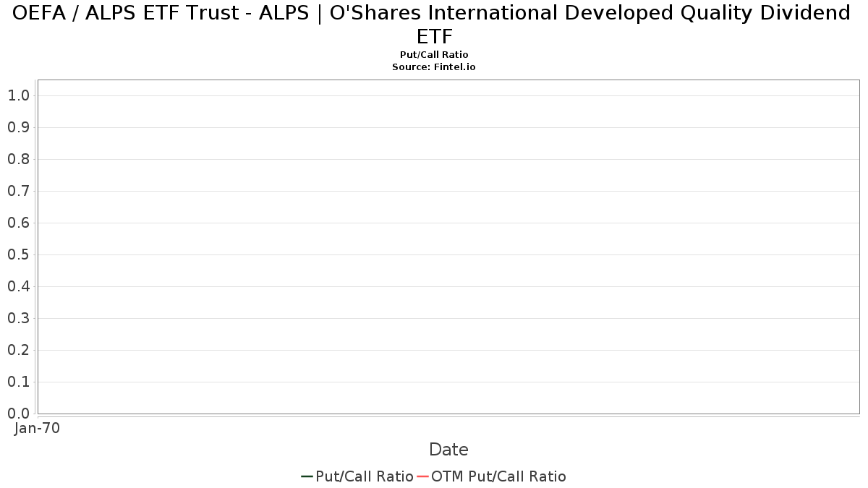Toggle the OTM Put/Call Ratio legend label
This screenshot has width=868, height=488.
coord(498,476)
